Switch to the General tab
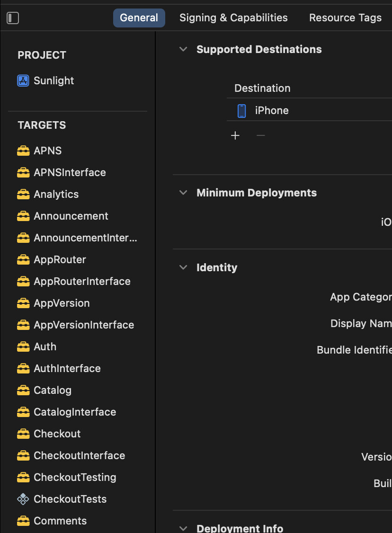Viewport: 392px width, 533px height. [139, 18]
